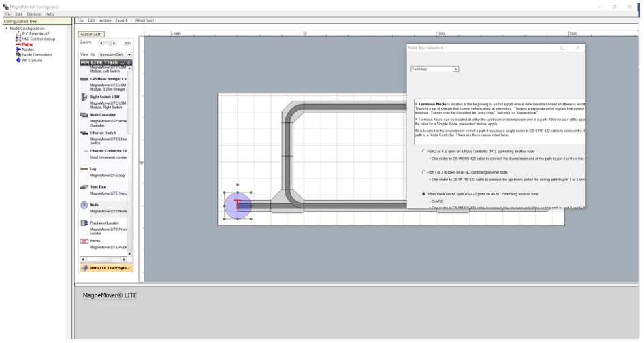Select the 0.25 Meter Straight LSM icon
The width and height of the screenshot is (644, 343).
pos(84,79)
